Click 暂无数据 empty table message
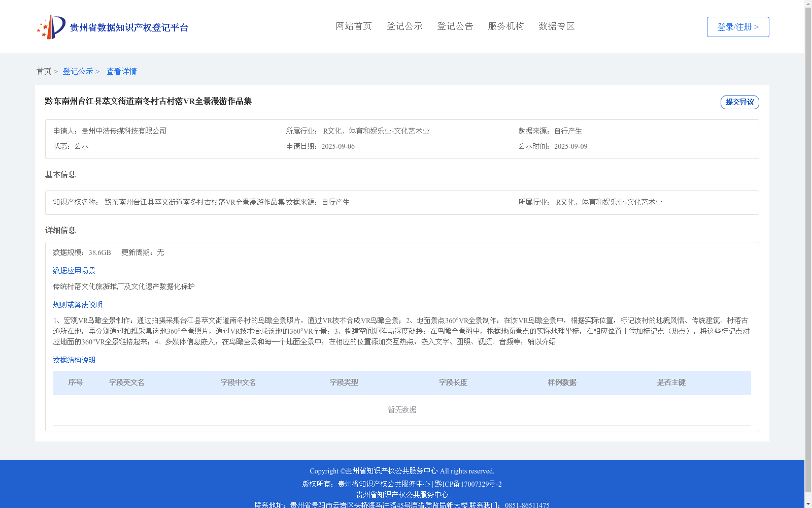812x508 pixels. coord(402,410)
